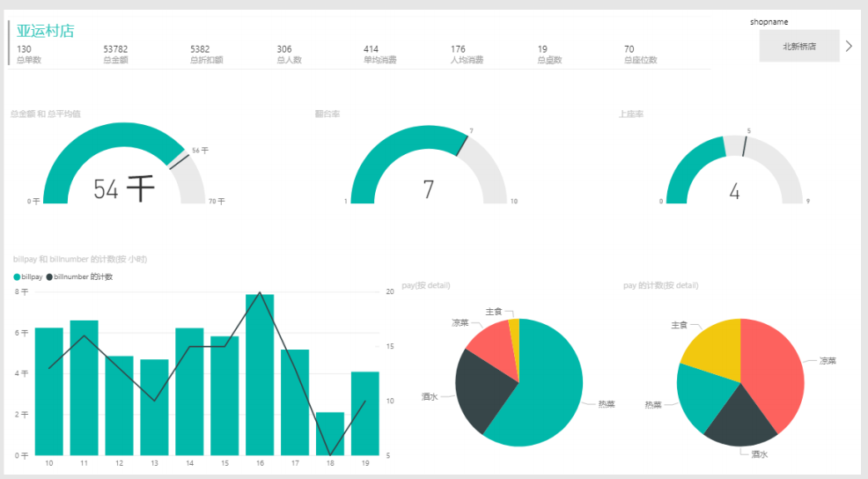Select the 北新桥店 shop in the shopname slicer
The image size is (868, 479).
[799, 46]
